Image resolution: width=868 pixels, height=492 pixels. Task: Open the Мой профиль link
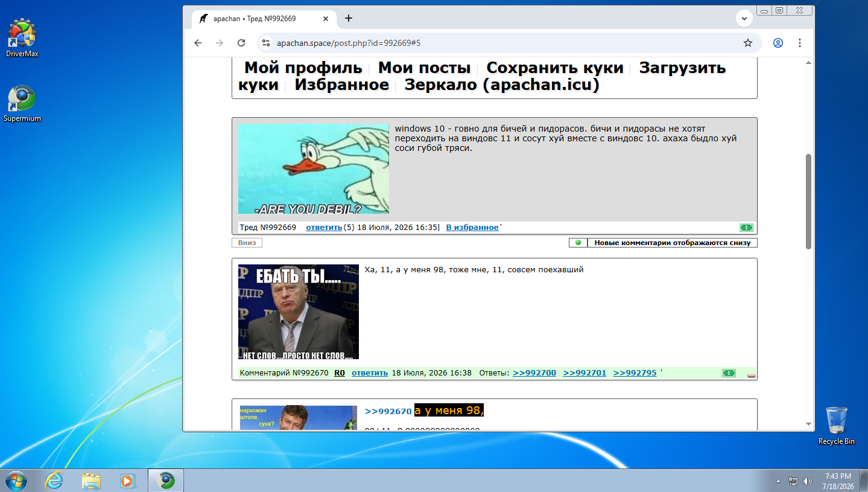(303, 68)
